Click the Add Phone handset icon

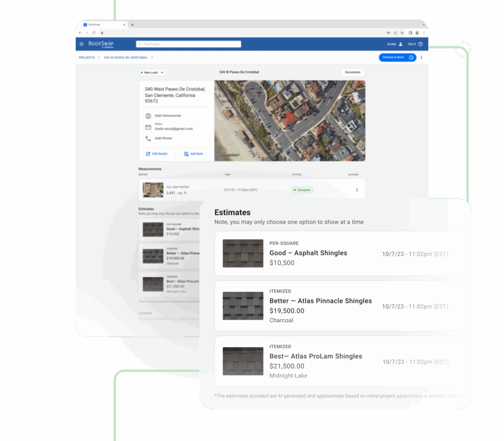pos(148,139)
